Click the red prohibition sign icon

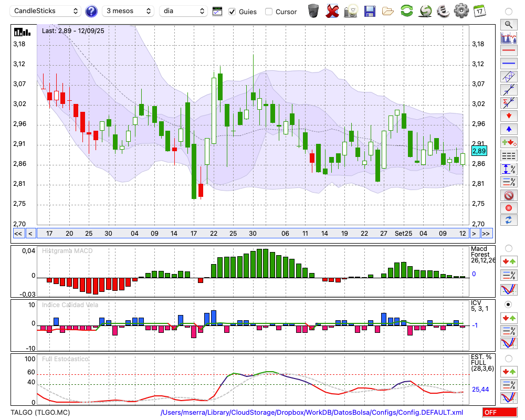point(509,195)
